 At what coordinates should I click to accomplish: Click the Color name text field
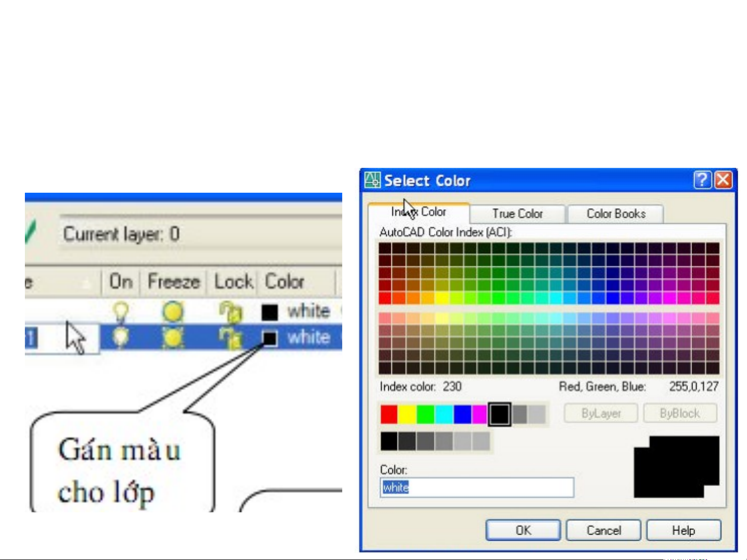(x=477, y=487)
